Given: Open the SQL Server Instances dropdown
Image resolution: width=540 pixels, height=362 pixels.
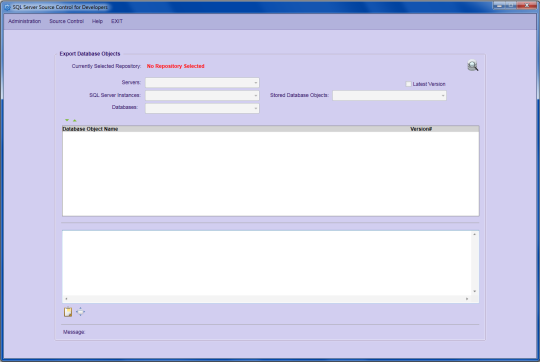Looking at the screenshot, I should point(202,95).
